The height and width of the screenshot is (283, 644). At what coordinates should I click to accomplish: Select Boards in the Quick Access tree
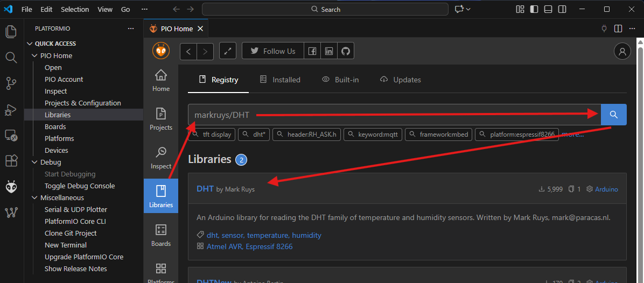(x=55, y=127)
